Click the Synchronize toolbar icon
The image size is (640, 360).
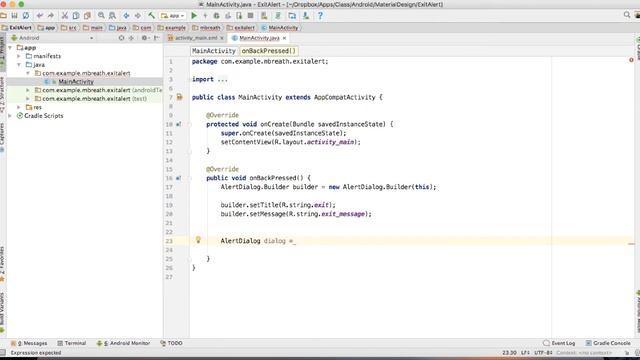(26, 16)
